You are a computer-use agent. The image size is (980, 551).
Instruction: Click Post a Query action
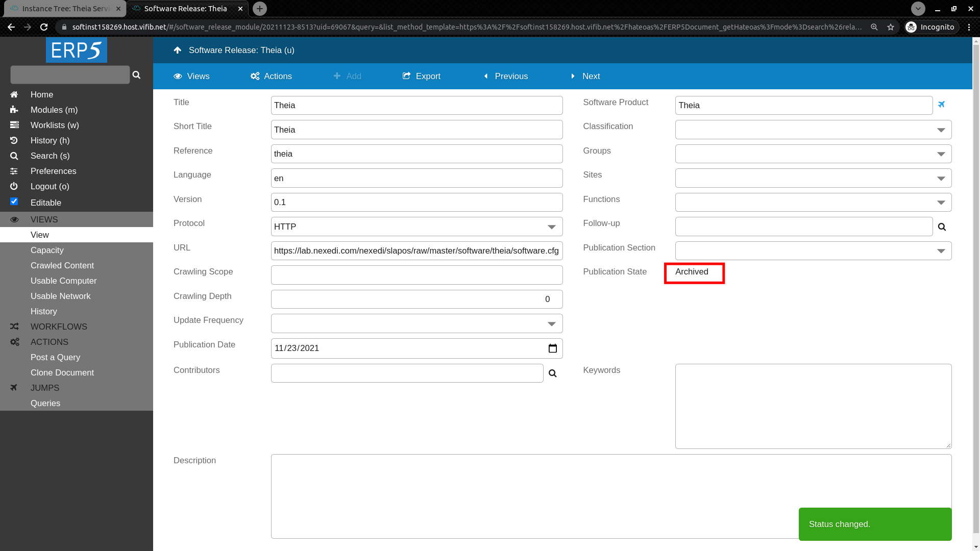point(77,357)
